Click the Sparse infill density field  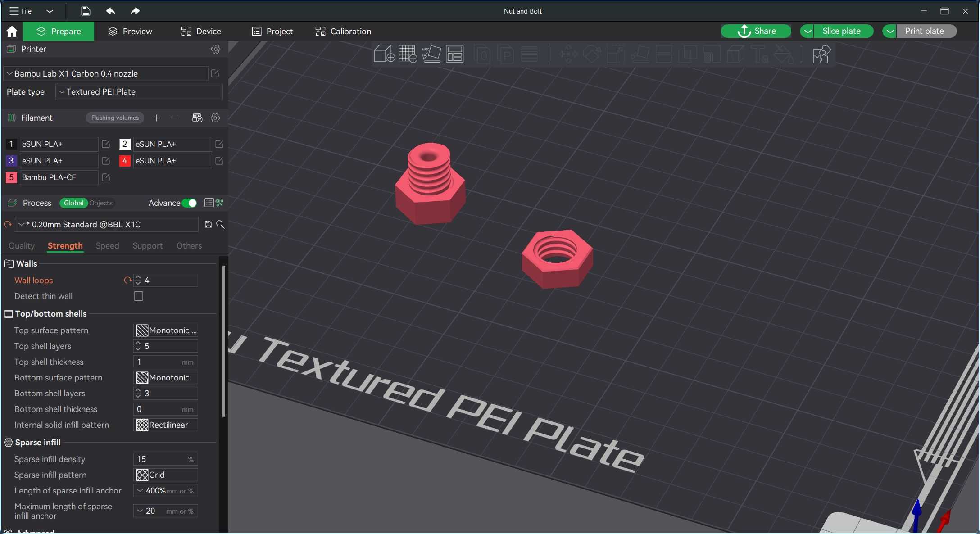(166, 459)
